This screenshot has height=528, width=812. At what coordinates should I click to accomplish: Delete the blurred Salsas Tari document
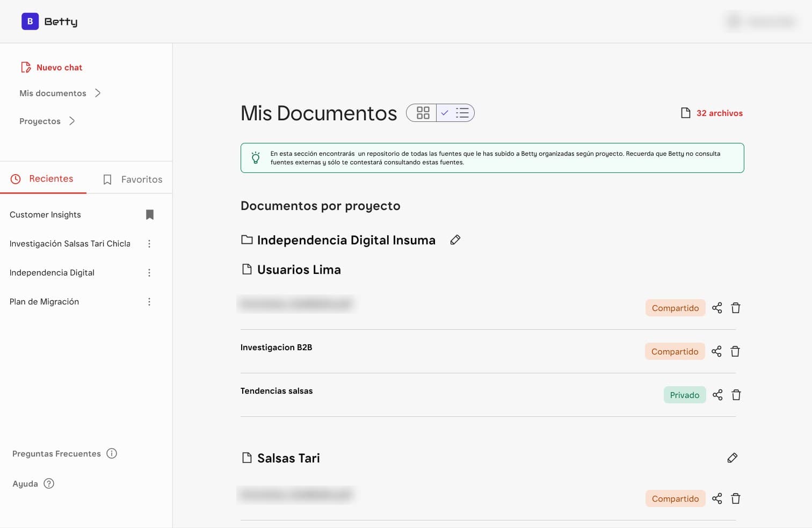736,498
